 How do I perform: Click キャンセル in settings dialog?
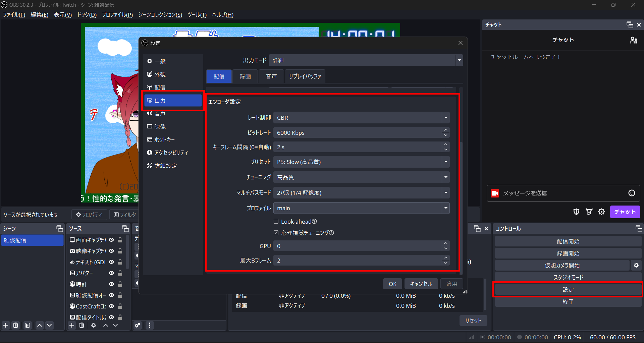[421, 284]
